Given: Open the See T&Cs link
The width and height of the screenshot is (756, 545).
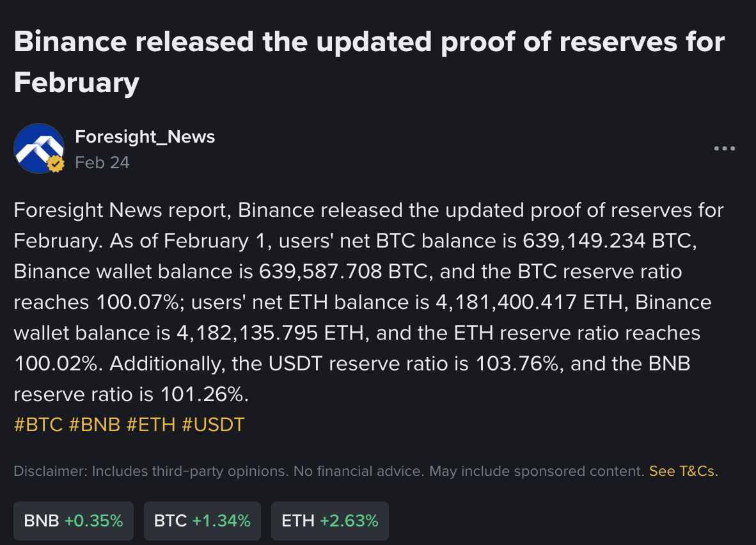Looking at the screenshot, I should 683,471.
